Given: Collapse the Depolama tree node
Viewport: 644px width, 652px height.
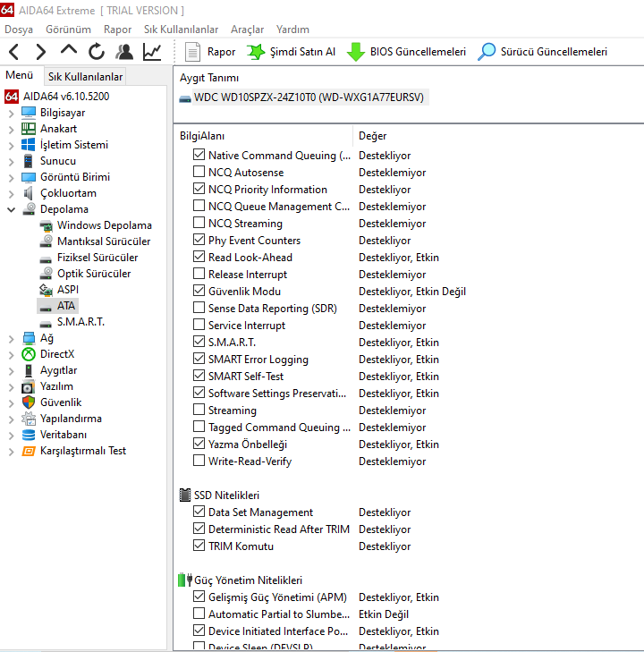Looking at the screenshot, I should pyautogui.click(x=12, y=210).
